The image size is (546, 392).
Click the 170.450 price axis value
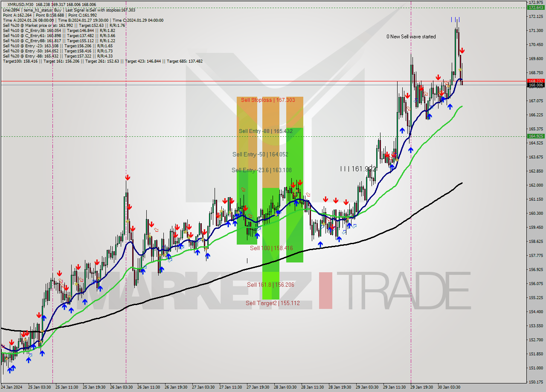(x=536, y=45)
